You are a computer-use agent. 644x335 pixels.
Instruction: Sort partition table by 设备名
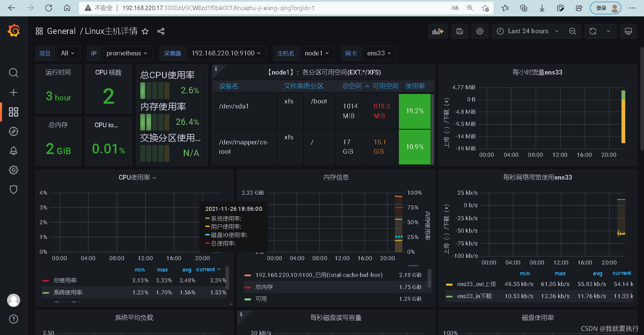(228, 86)
